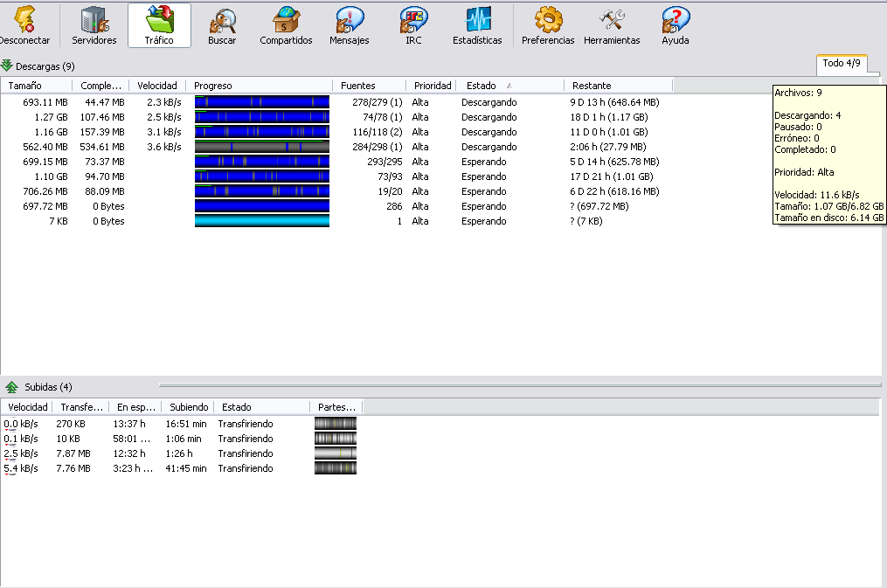Sort downloads by Restante column

(x=619, y=86)
